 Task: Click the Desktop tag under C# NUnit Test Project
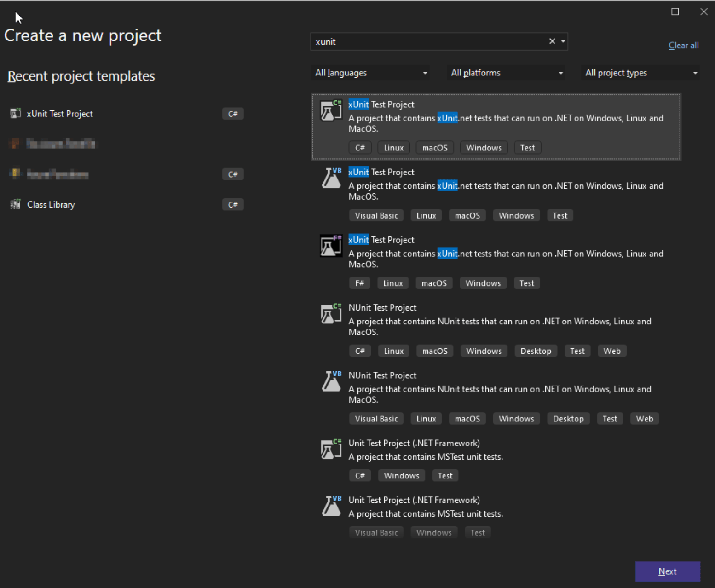536,351
